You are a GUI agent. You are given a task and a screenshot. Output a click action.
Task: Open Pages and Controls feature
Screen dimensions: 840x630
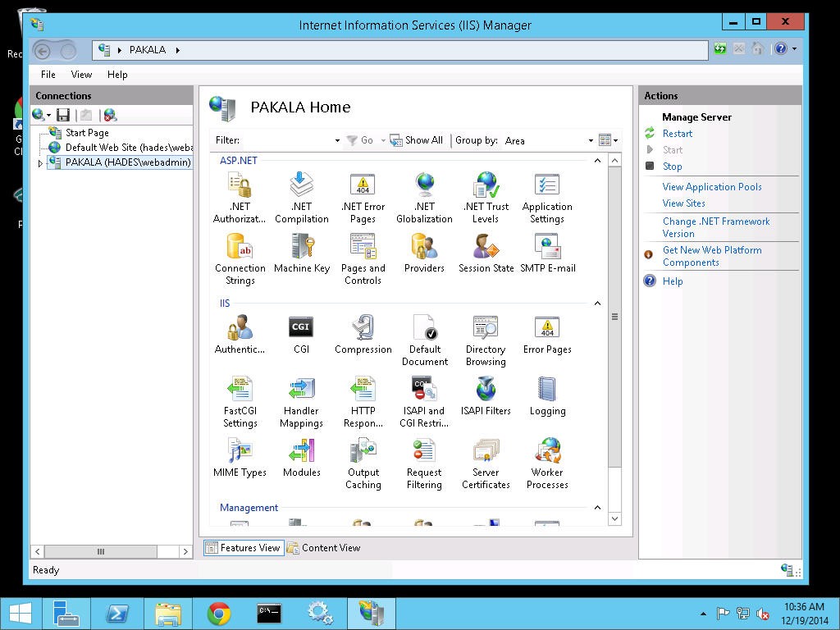coord(363,259)
